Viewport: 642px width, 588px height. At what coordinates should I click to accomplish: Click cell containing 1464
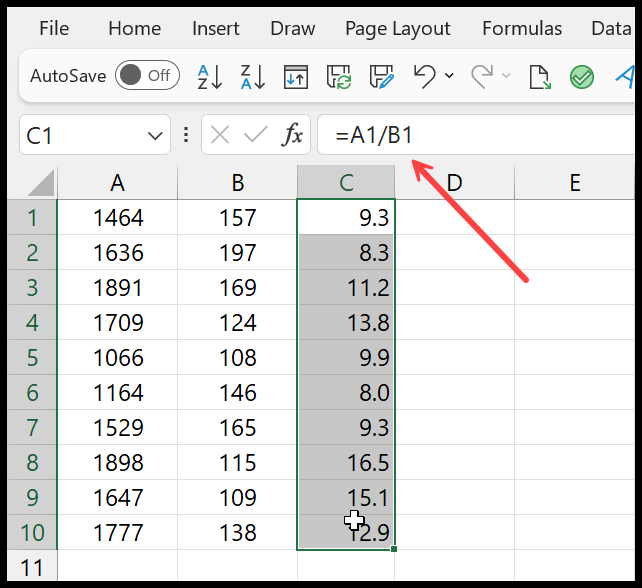click(118, 217)
